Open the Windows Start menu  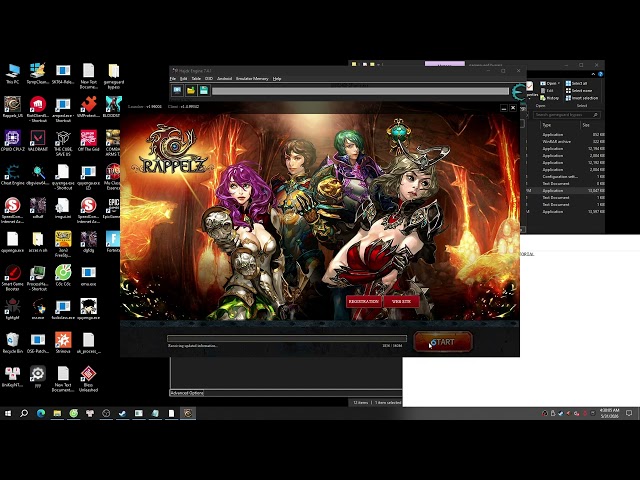tap(8, 413)
